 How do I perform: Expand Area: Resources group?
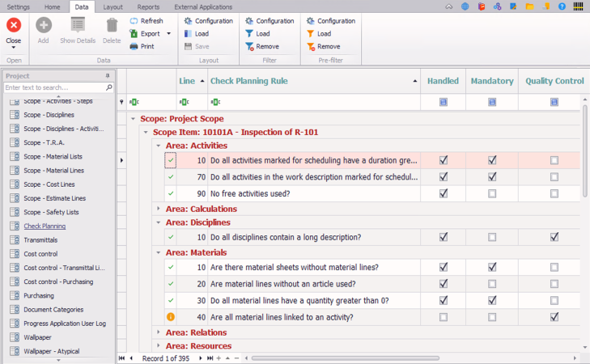point(159,346)
